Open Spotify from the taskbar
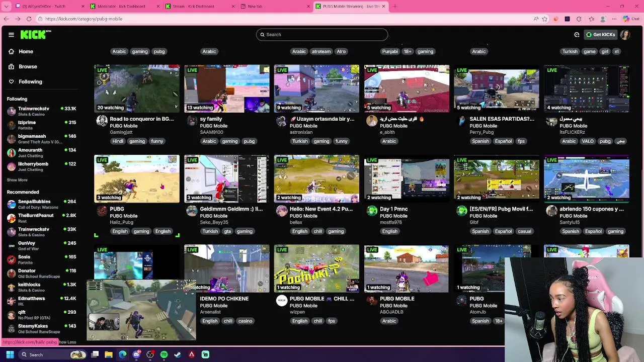Image resolution: width=644 pixels, height=362 pixels. (164, 354)
